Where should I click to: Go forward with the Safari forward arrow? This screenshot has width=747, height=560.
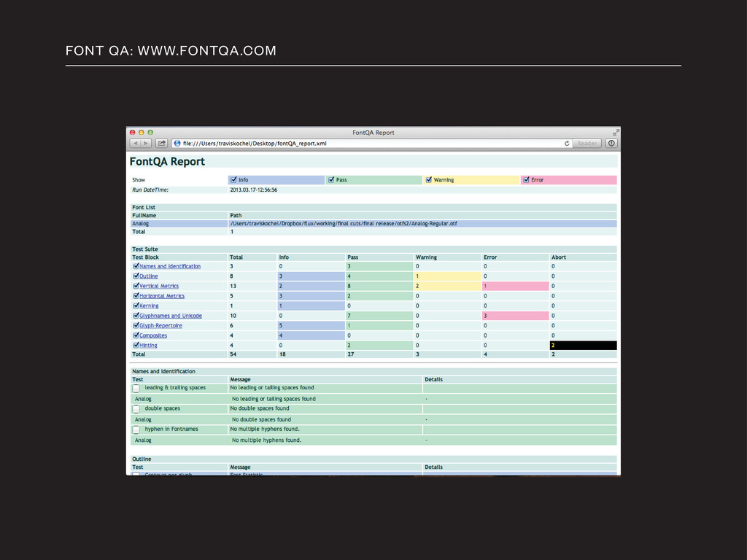pyautogui.click(x=146, y=144)
